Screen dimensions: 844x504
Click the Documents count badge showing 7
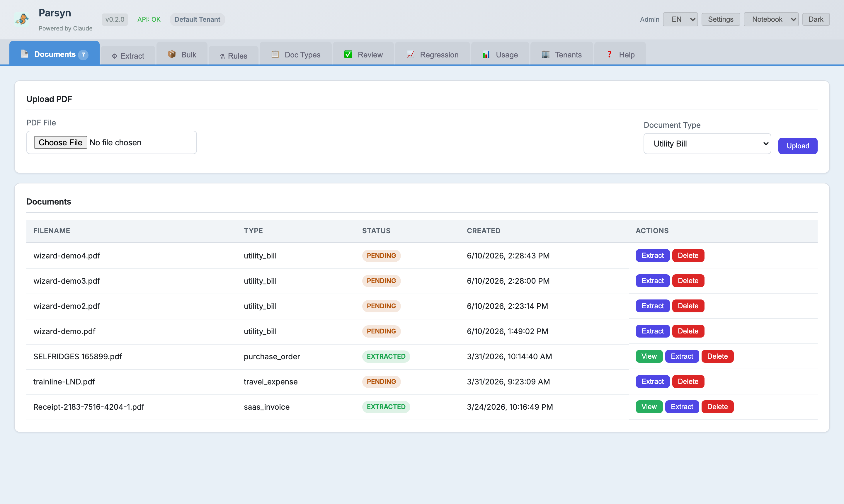83,55
